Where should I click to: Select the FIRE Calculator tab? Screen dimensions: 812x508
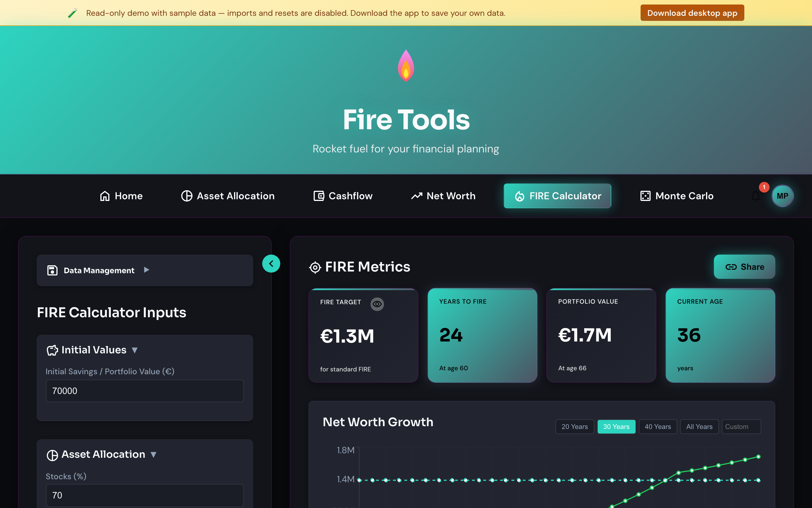coord(557,196)
